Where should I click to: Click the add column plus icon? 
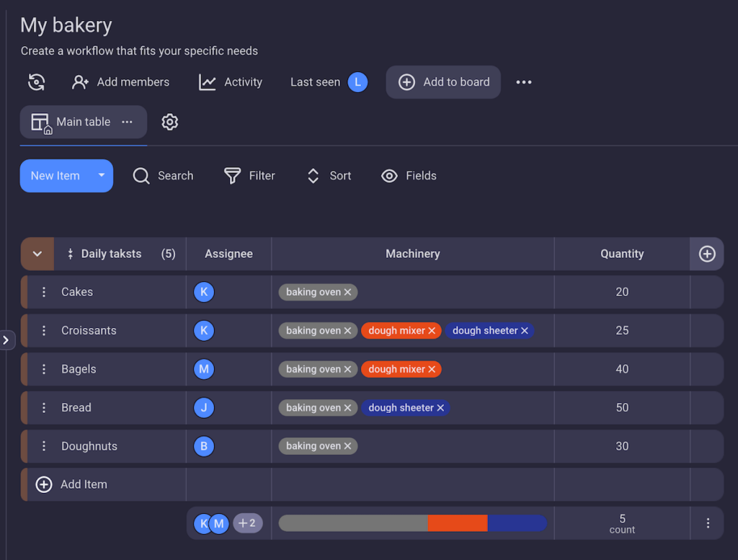click(x=707, y=254)
